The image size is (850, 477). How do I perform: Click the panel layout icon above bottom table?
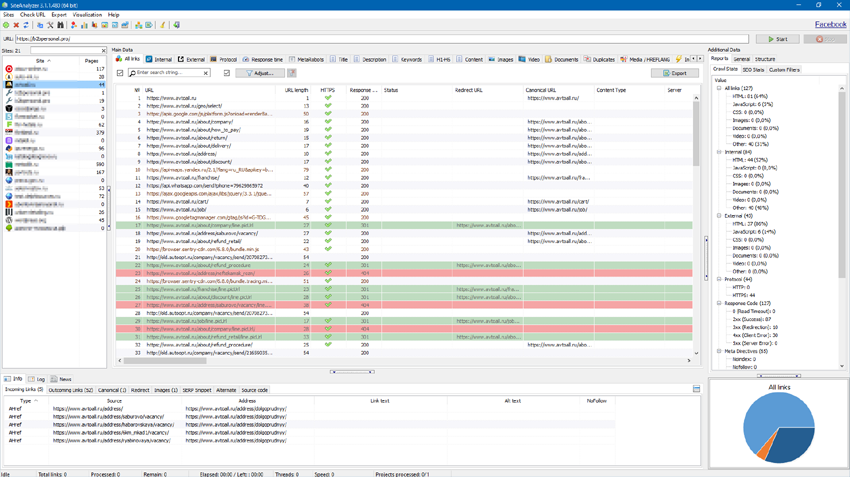(x=697, y=389)
